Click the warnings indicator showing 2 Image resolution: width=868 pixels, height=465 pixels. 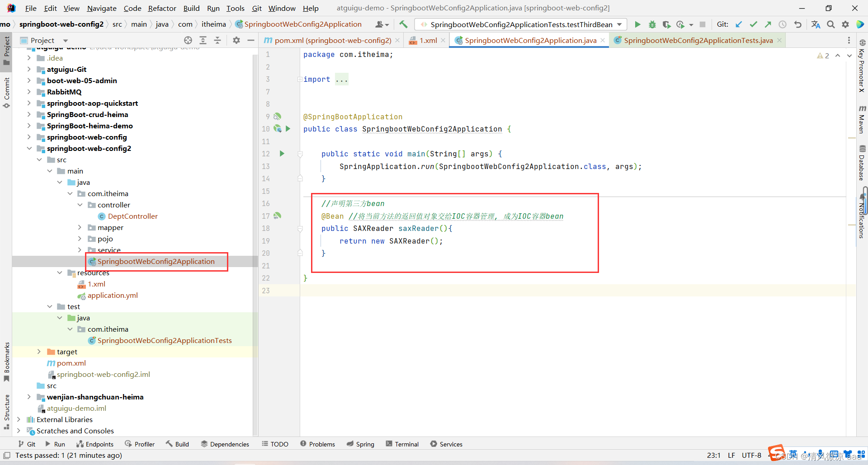coord(823,56)
